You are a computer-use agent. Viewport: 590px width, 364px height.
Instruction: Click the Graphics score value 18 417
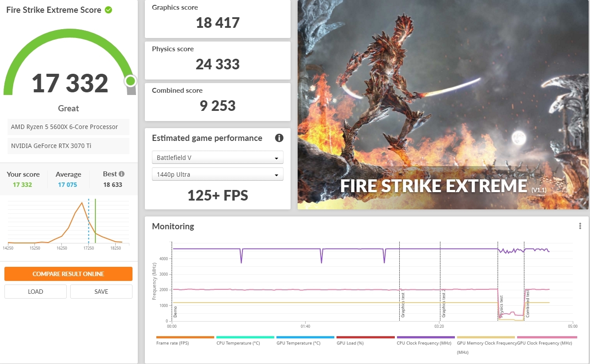[218, 23]
